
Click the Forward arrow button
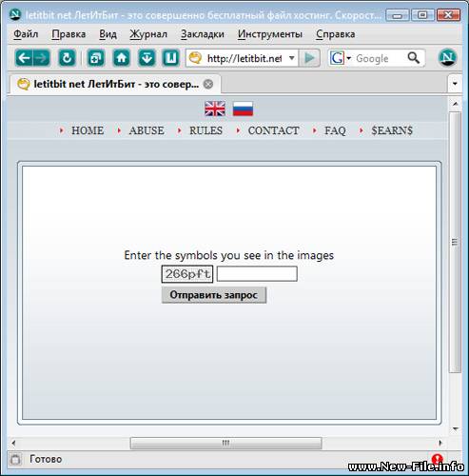point(41,58)
